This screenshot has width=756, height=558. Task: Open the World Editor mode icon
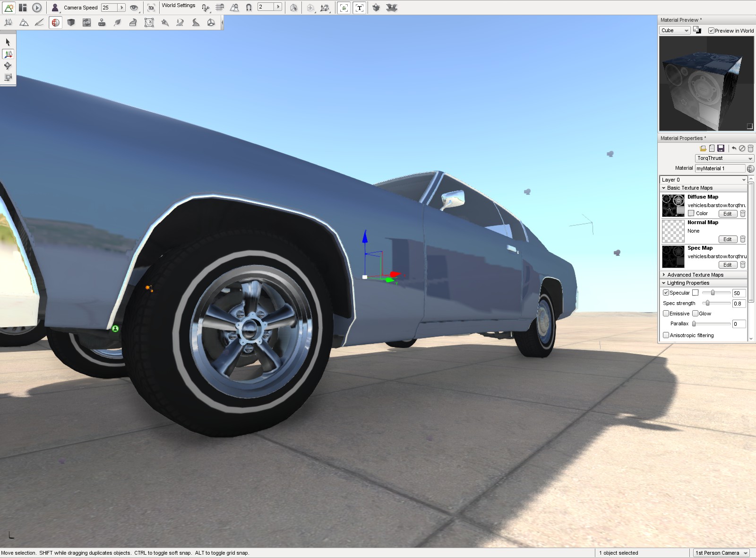(x=9, y=8)
